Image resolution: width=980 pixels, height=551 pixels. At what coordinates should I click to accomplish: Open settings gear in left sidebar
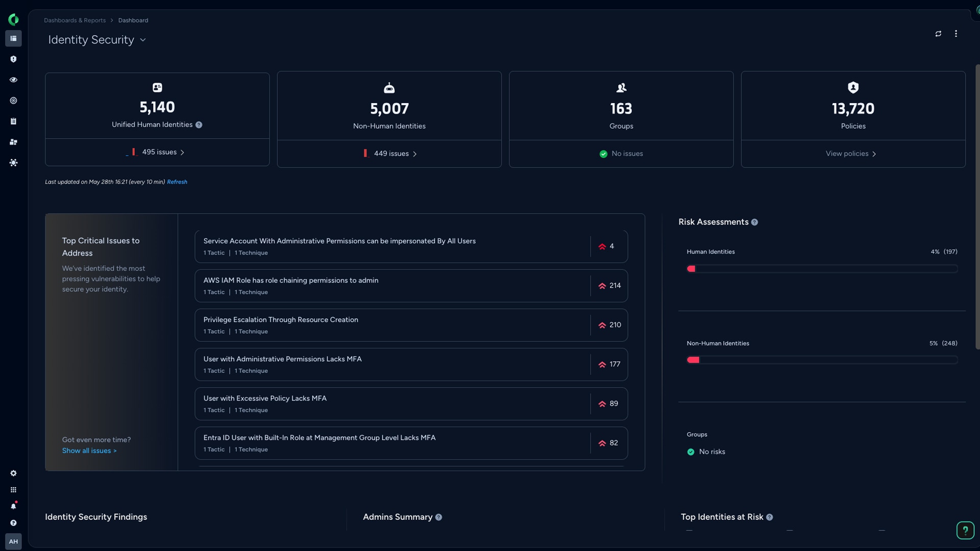tap(13, 473)
